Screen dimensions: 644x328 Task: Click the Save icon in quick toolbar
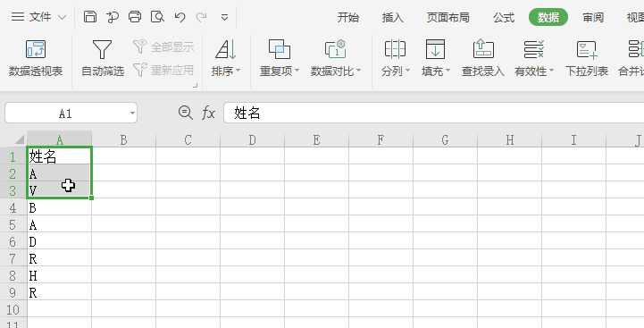90,17
